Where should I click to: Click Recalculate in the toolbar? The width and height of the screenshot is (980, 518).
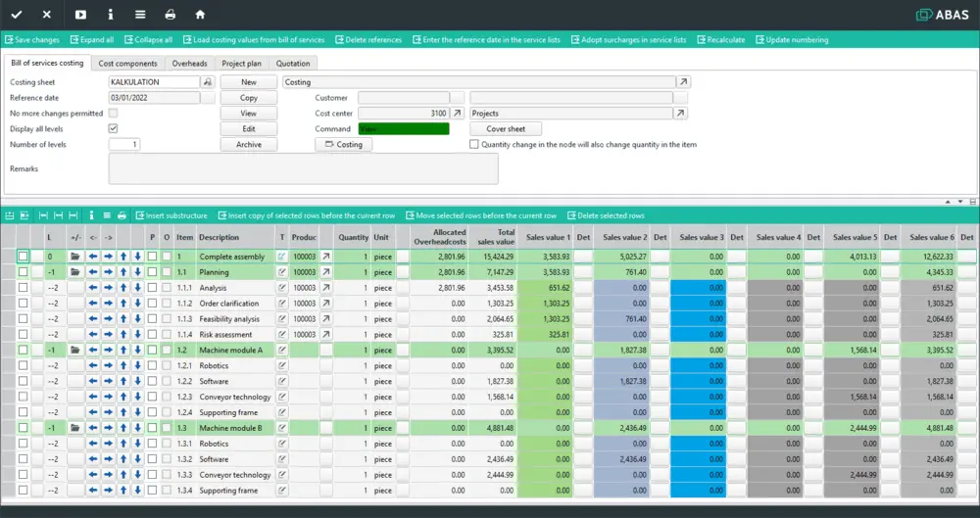[x=721, y=40]
